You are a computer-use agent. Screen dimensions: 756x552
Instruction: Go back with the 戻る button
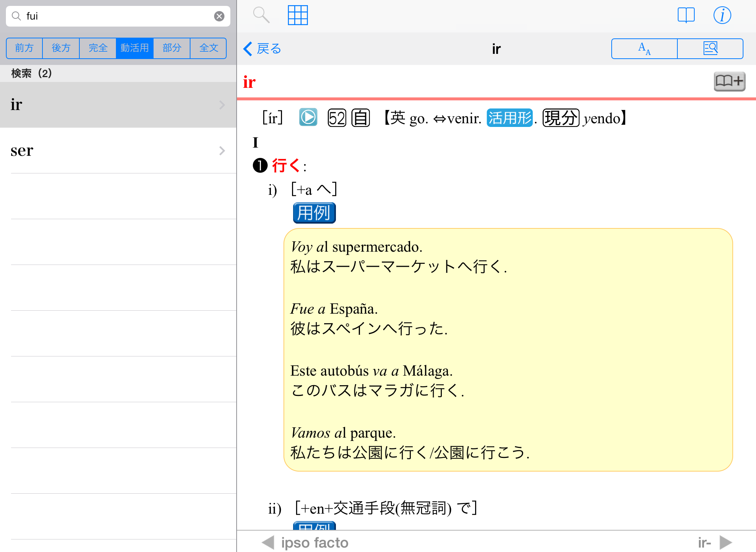[x=262, y=49]
